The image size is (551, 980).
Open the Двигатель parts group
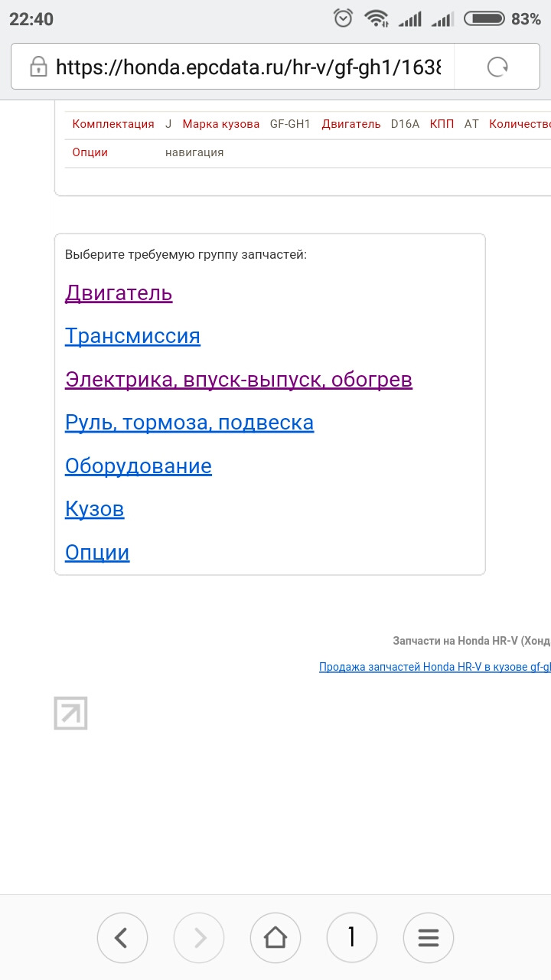(x=119, y=293)
